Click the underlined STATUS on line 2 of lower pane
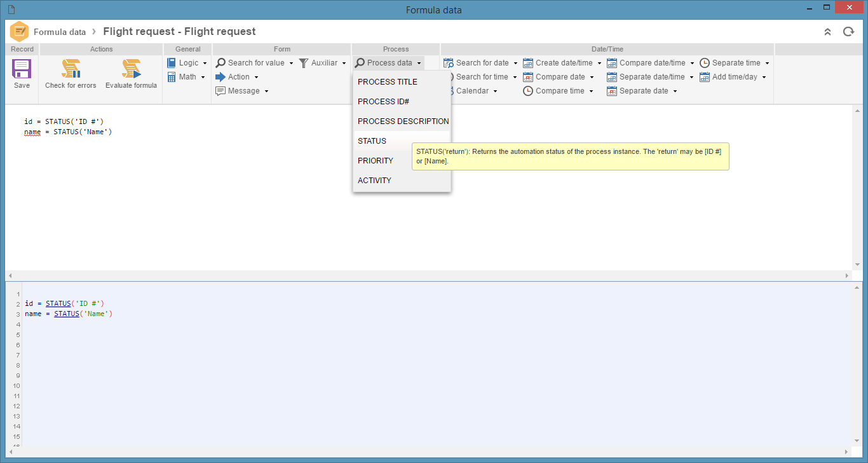The height and width of the screenshot is (463, 868). pyautogui.click(x=58, y=303)
